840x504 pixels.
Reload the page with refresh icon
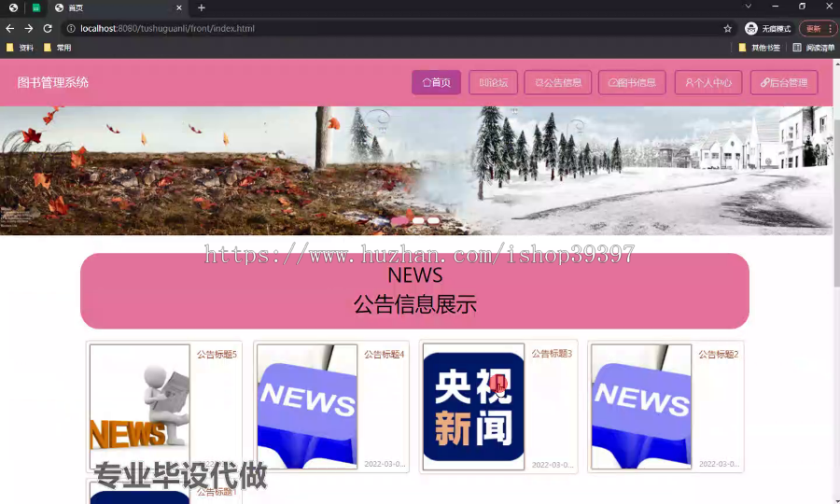point(48,28)
